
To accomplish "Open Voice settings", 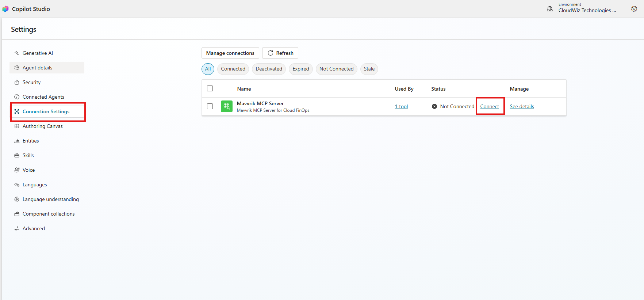I will 47,170.
